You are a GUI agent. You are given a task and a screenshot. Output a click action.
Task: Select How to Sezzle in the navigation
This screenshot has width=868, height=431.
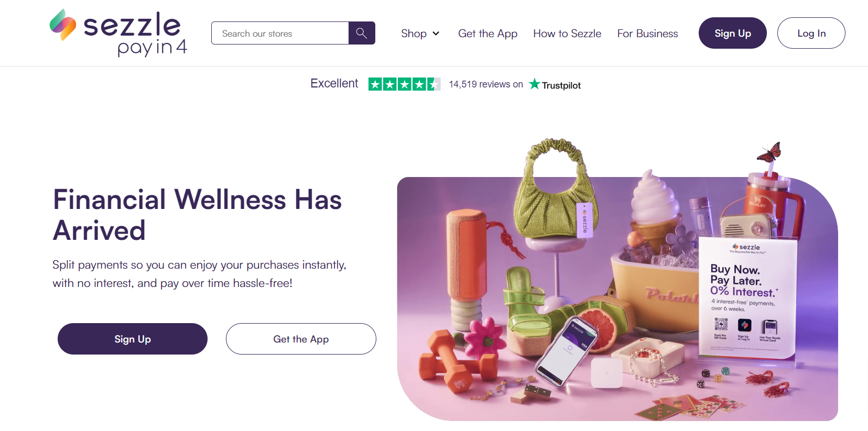coord(567,33)
